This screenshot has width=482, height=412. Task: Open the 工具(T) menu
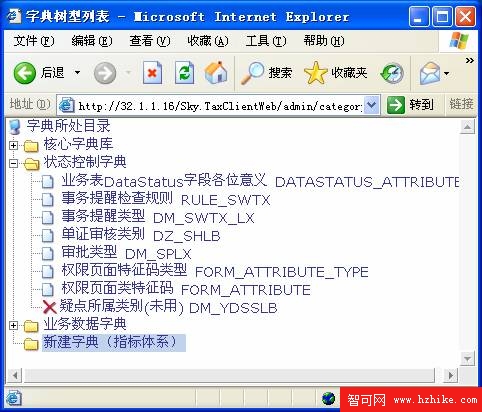tap(266, 41)
